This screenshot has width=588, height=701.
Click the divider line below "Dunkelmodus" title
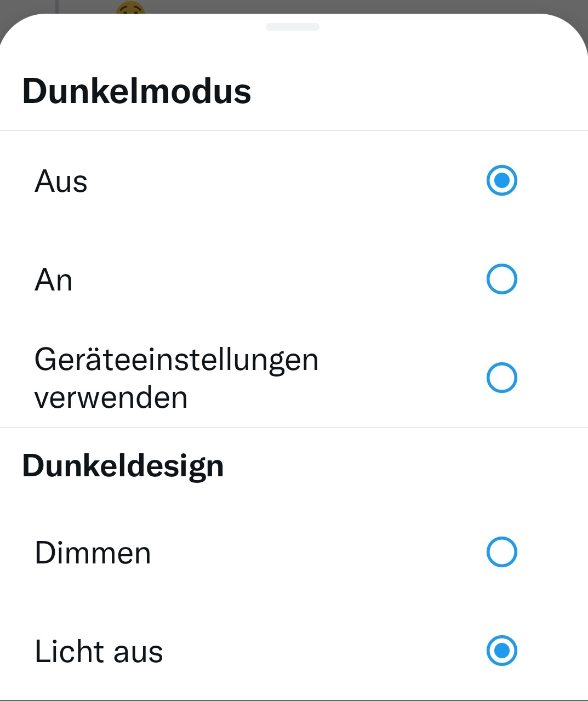[x=294, y=130]
